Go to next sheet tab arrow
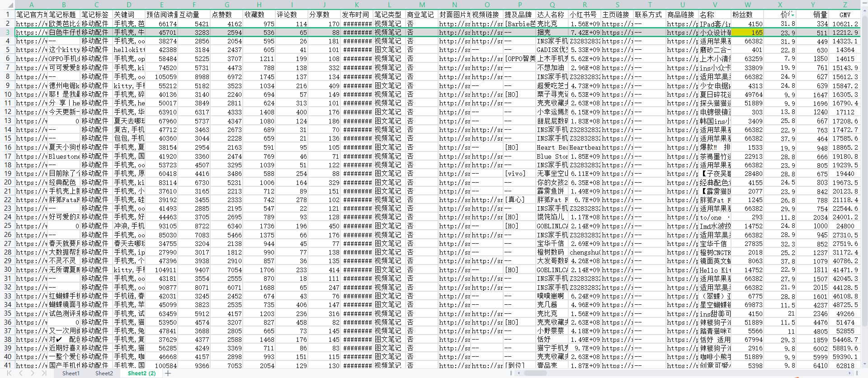Viewport: 868px width, 378px height. [32, 373]
